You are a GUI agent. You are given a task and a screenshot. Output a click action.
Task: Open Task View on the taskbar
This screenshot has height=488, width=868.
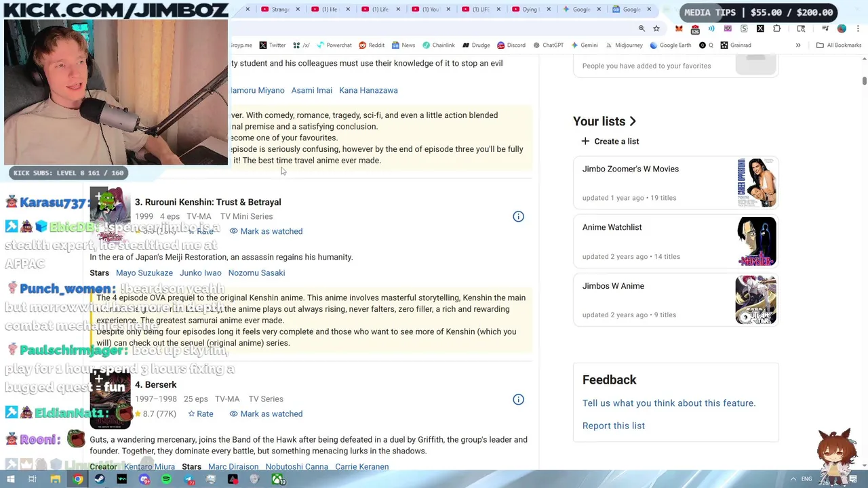[x=32, y=479]
